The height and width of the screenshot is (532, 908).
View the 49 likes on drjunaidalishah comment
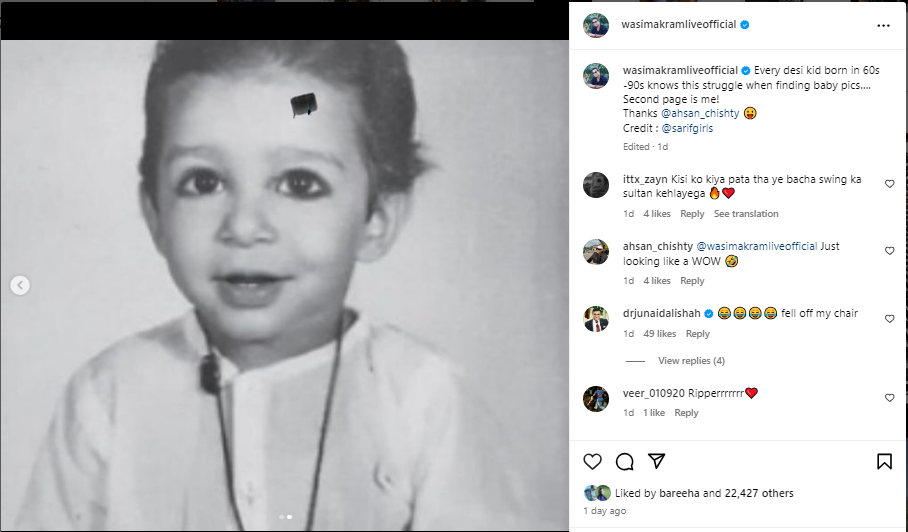click(660, 334)
